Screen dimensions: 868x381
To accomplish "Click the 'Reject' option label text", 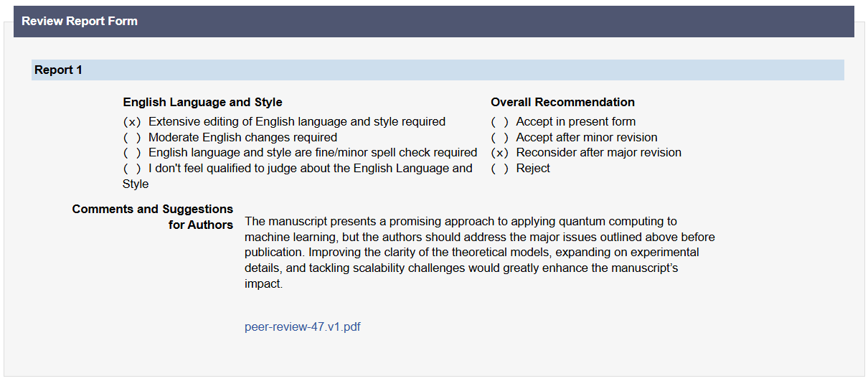I will point(533,169).
